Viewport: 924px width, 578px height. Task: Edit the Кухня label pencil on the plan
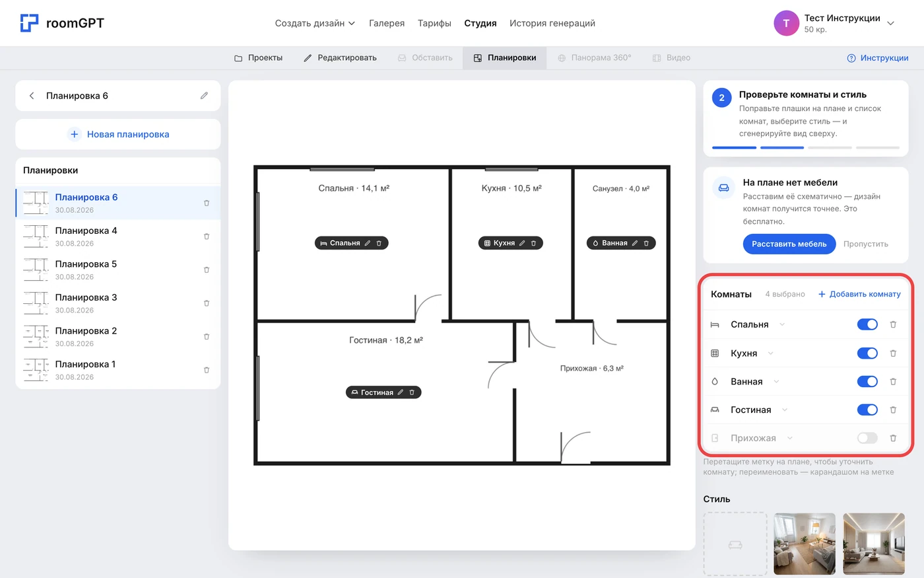tap(522, 243)
